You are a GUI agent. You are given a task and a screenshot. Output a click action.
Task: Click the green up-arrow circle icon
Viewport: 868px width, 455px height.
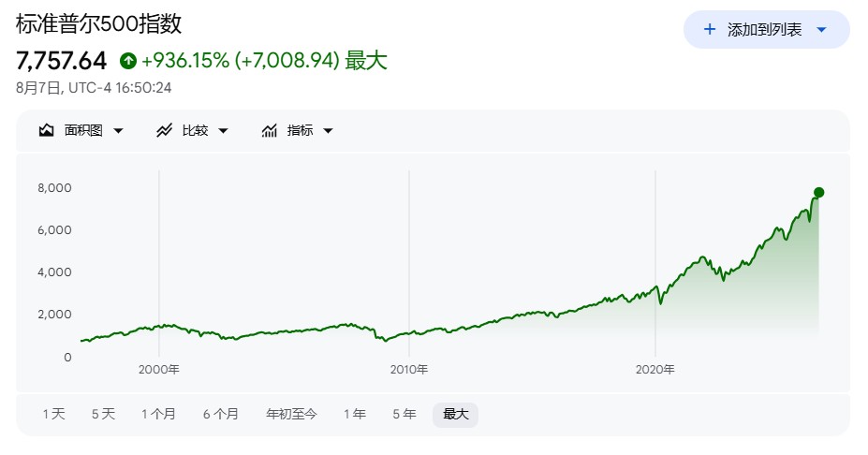click(128, 60)
